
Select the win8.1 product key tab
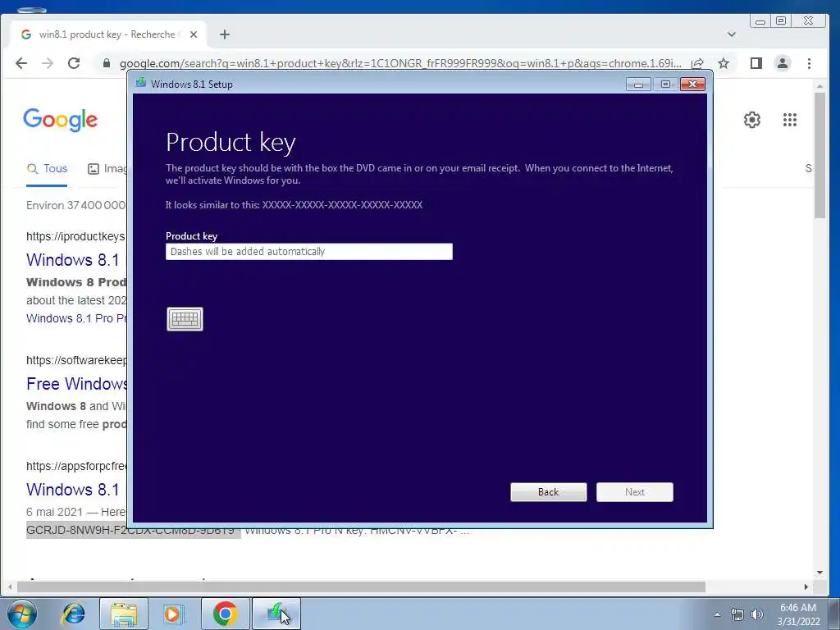point(107,34)
